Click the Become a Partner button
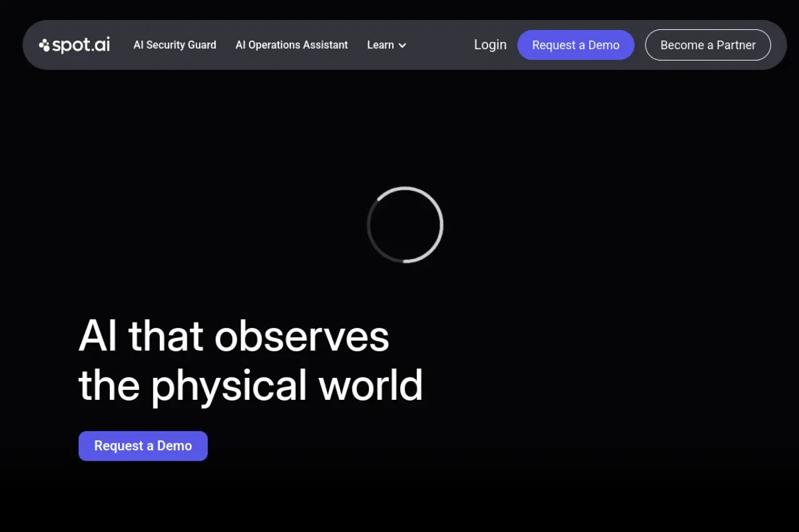The image size is (799, 532). click(708, 45)
